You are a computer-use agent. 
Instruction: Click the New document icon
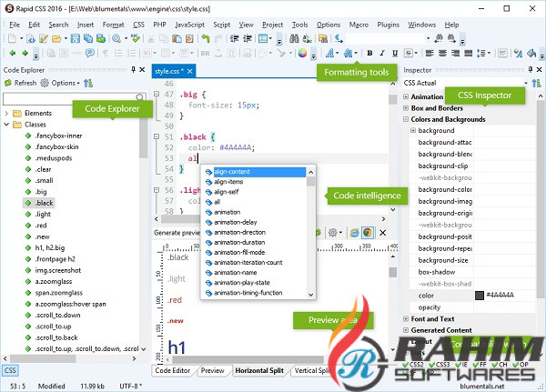coord(12,38)
